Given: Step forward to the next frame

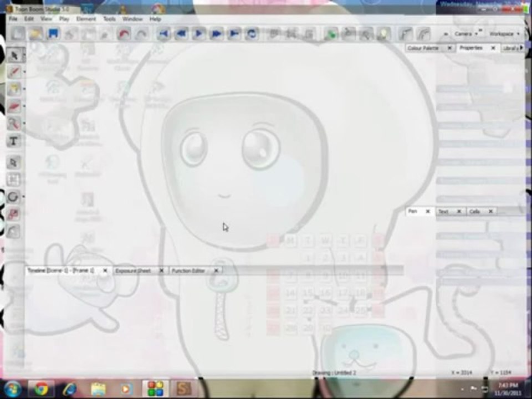Looking at the screenshot, I should (x=217, y=34).
